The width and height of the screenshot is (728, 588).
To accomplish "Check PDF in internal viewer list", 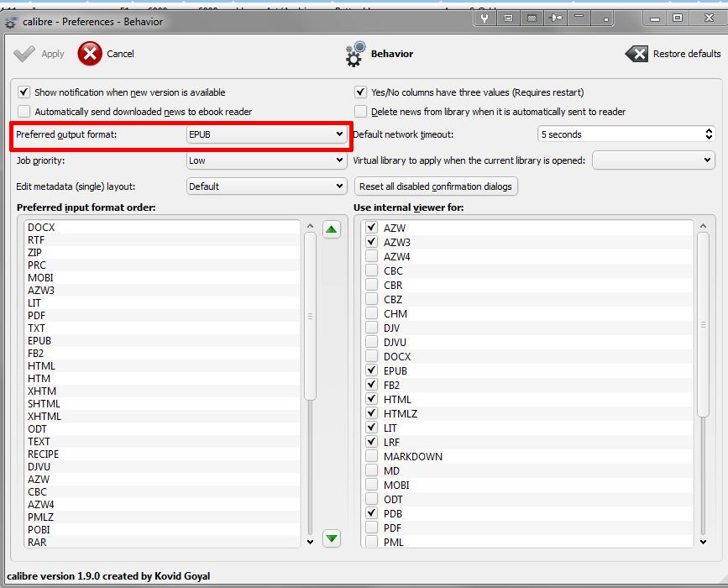I will (371, 528).
